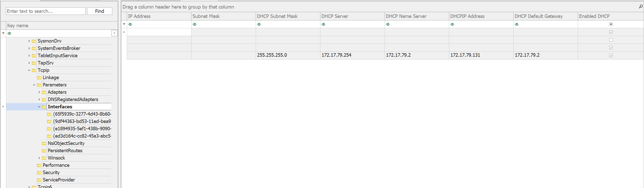The width and height of the screenshot is (644, 188).
Task: Open DHCP Name Server filter condition icon
Action: 388,24
